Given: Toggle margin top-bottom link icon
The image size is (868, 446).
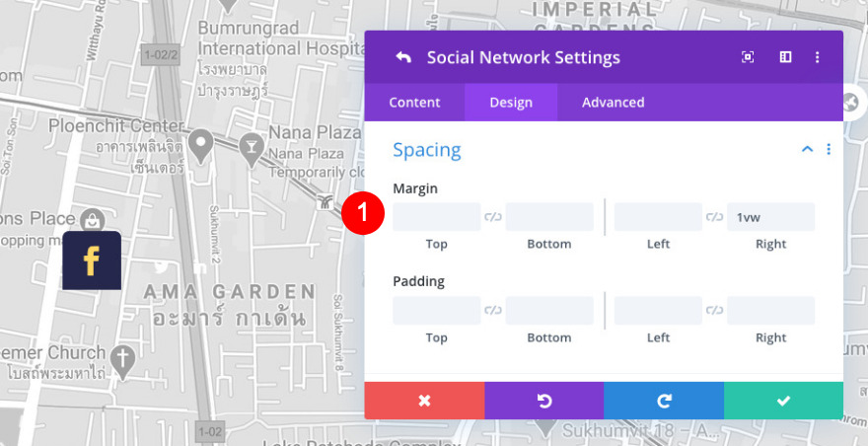Looking at the screenshot, I should 493,217.
